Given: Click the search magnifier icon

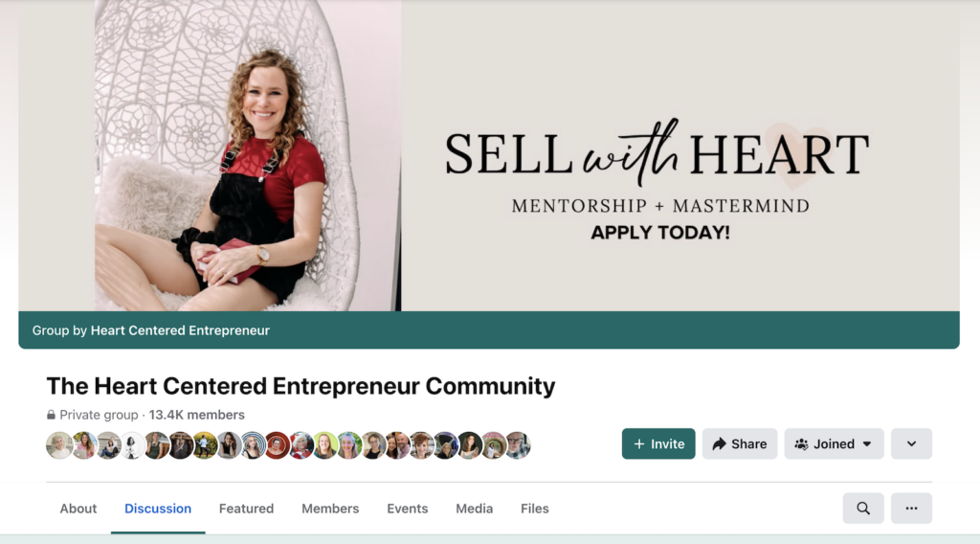Looking at the screenshot, I should click(863, 509).
